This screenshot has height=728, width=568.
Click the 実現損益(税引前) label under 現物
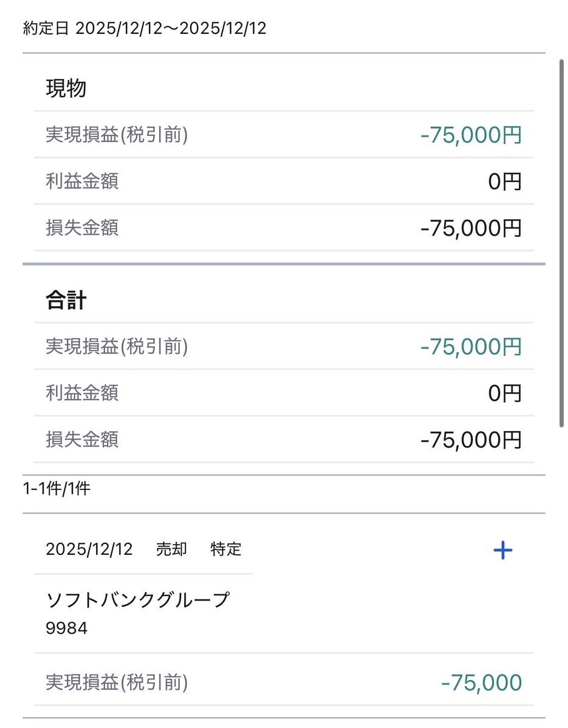pos(117,135)
